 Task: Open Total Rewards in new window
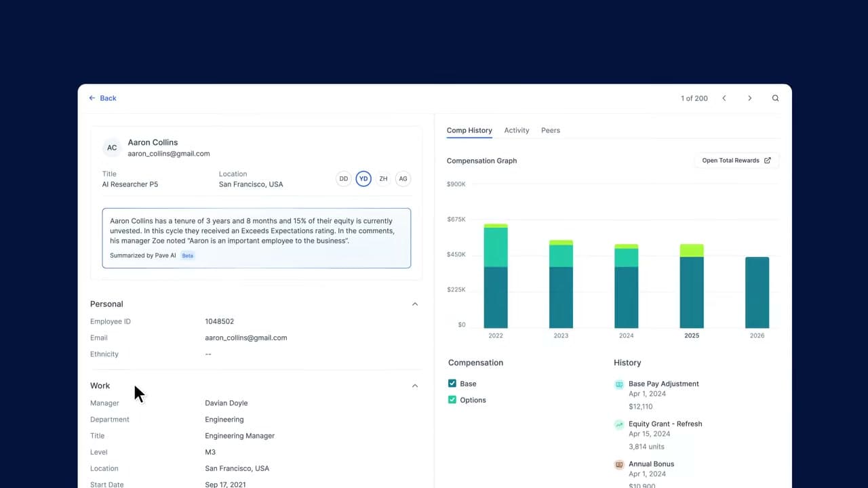tap(736, 161)
